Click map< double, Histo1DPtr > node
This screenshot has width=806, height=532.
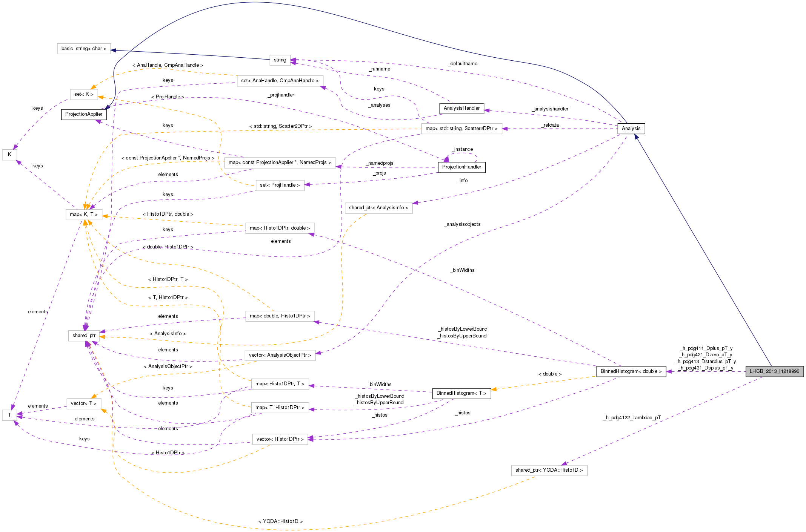coord(280,316)
